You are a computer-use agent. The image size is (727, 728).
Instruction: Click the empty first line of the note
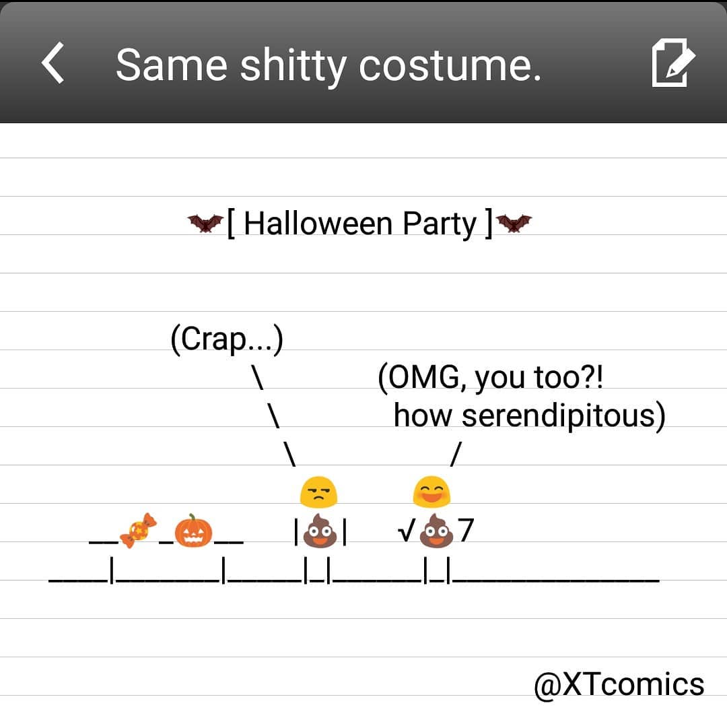click(363, 141)
